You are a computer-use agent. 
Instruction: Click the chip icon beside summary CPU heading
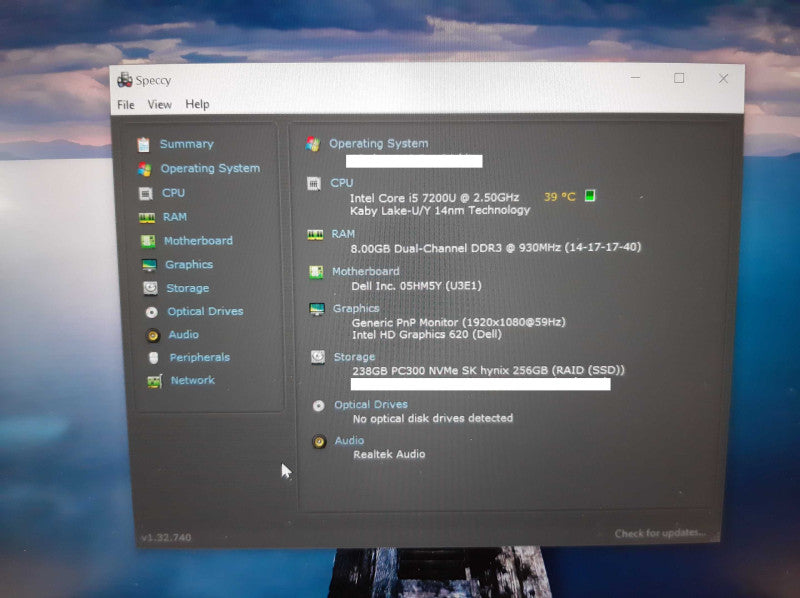pos(314,183)
